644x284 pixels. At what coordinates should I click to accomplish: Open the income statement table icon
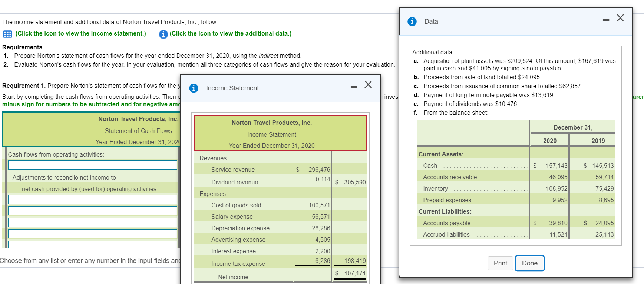point(7,34)
